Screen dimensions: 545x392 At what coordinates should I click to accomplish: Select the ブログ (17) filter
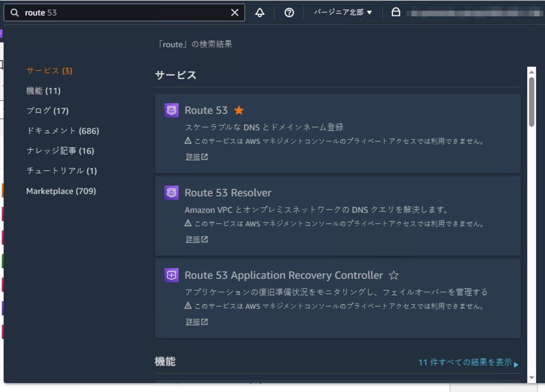48,111
